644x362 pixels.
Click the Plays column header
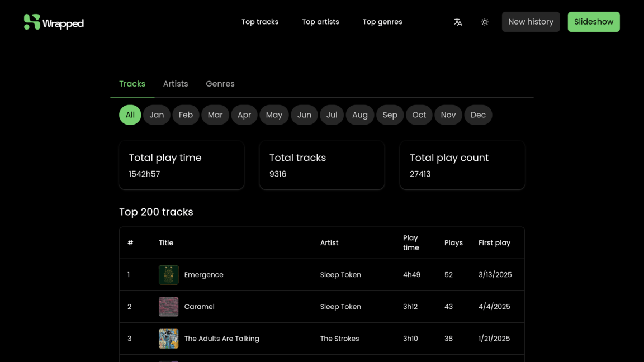[453, 243]
